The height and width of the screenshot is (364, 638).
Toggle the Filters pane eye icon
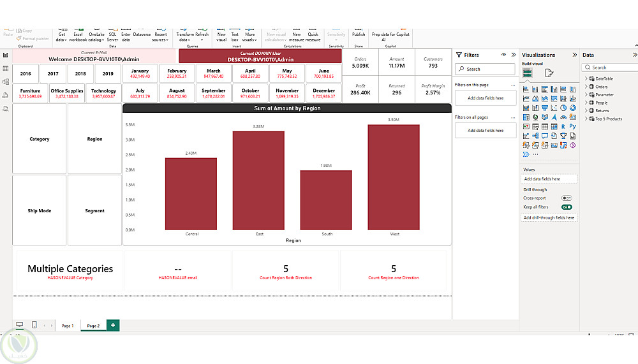tap(504, 55)
